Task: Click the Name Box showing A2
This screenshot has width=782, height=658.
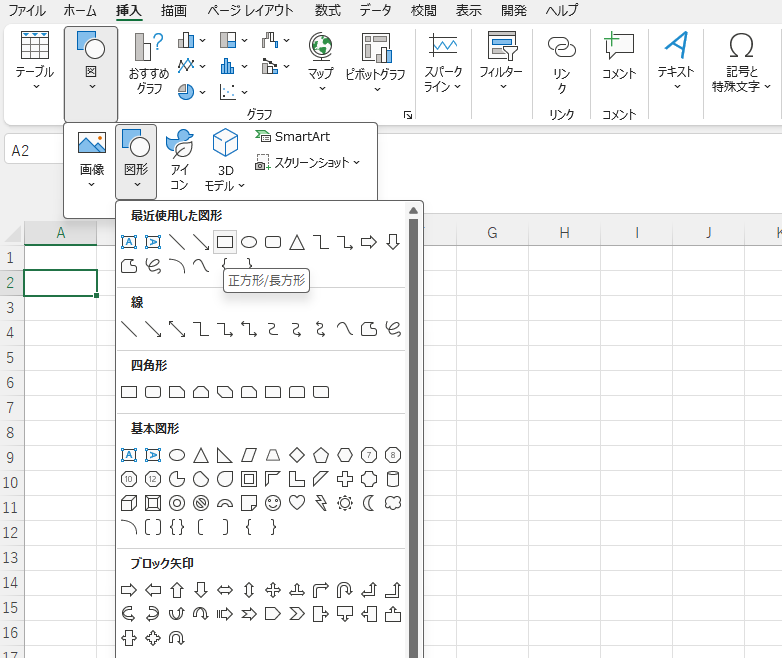Action: coord(34,150)
